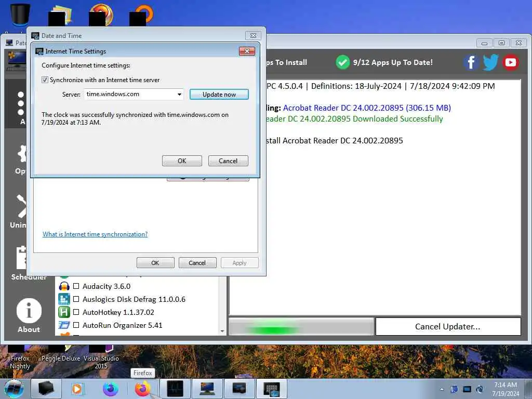Switch to the dark window app taskbar button
Viewport: 532px width, 399px height.
[239, 389]
